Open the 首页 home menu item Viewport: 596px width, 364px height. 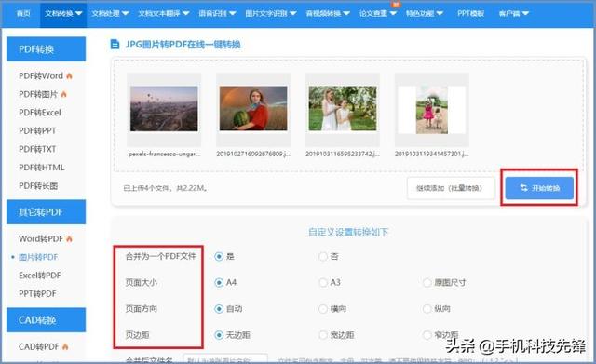tap(23, 13)
